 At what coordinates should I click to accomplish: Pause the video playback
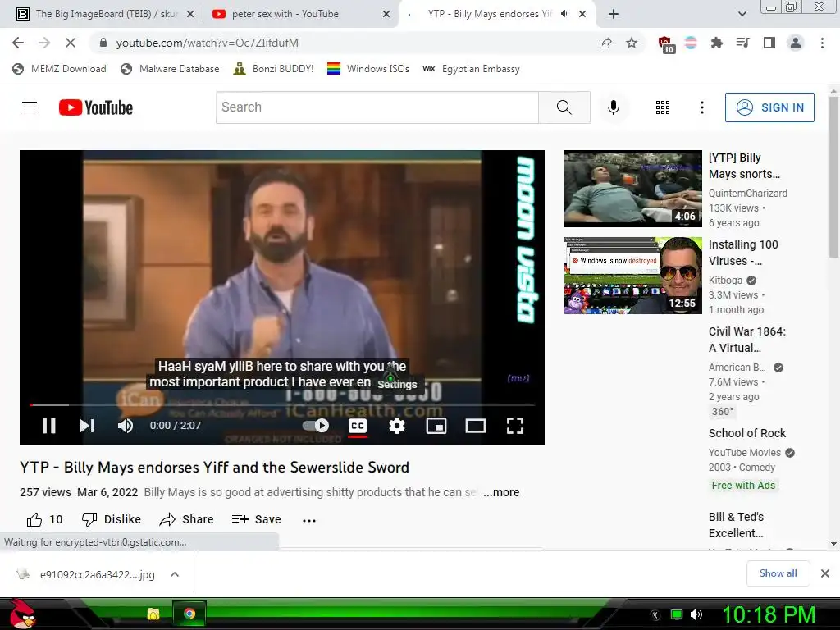tap(48, 426)
